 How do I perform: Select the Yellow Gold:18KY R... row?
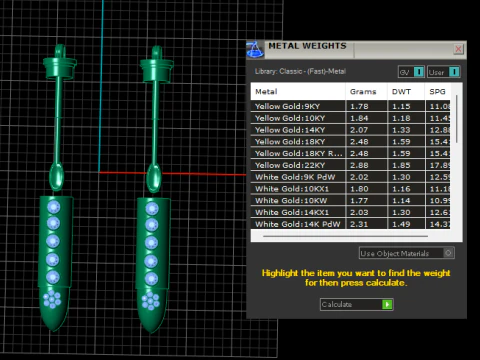tap(350, 153)
